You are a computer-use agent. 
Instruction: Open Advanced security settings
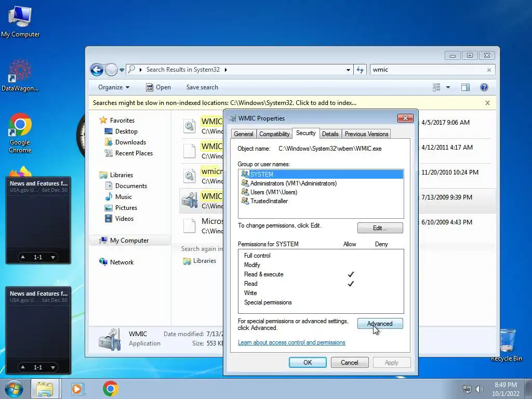point(380,324)
